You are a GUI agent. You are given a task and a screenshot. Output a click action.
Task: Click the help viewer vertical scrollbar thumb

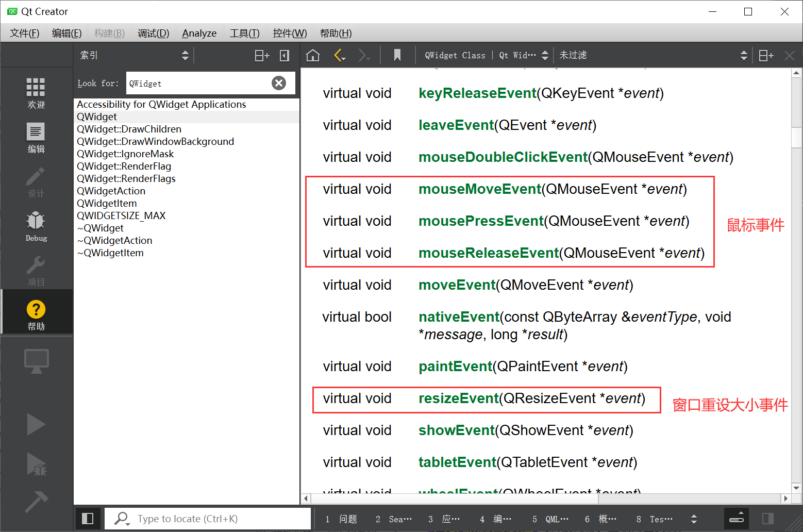coord(796,137)
